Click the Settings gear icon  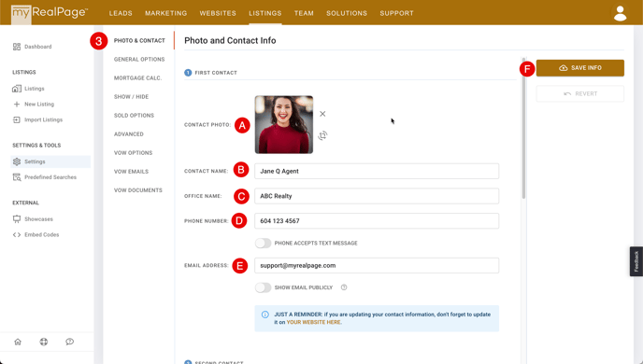(17, 161)
